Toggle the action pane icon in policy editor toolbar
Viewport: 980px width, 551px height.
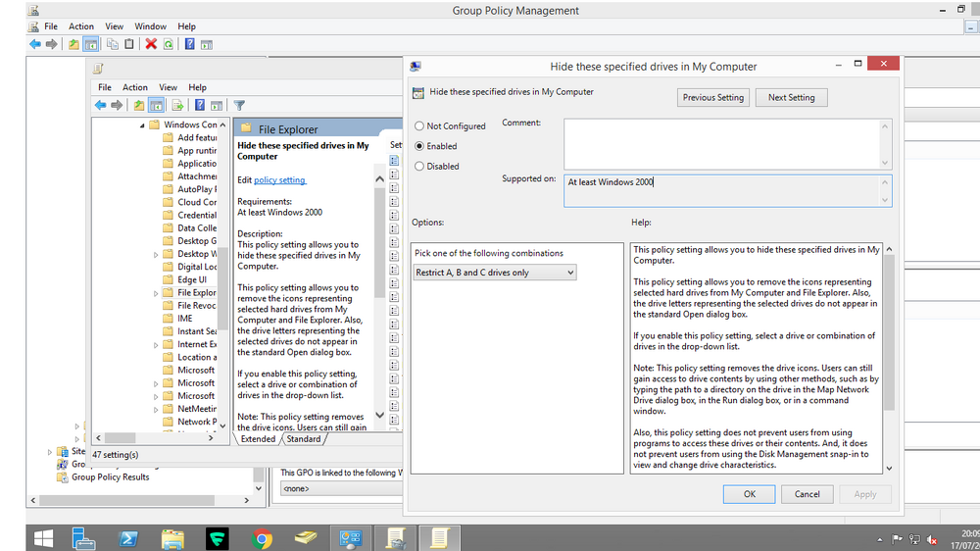217,106
